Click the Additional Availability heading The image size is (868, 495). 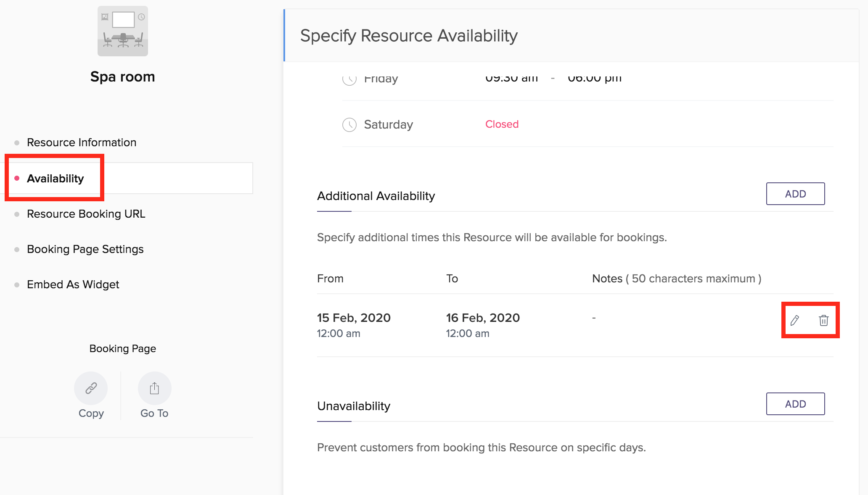click(x=376, y=196)
